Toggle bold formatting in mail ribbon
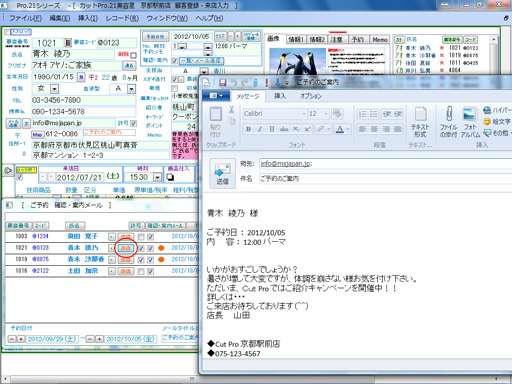The width and height of the screenshot is (512, 384). point(248,129)
